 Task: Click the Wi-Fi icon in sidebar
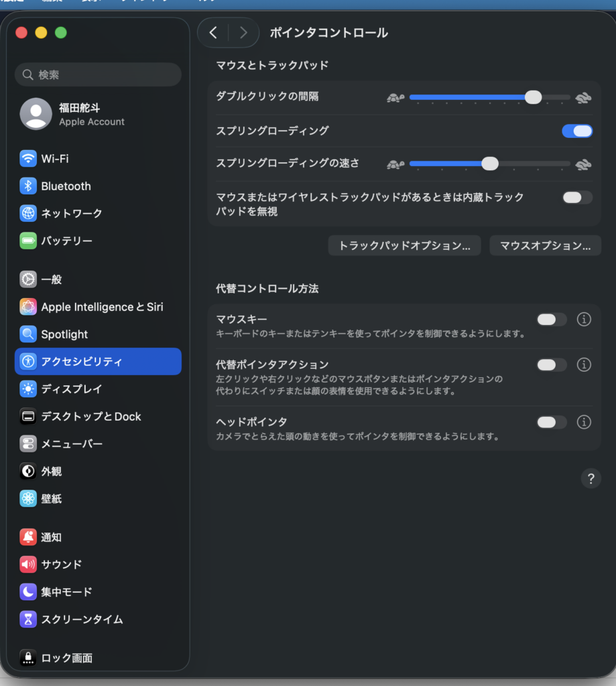(x=28, y=159)
